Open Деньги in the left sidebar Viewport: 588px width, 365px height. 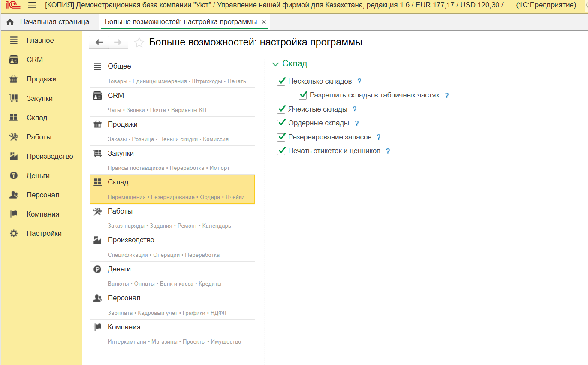38,175
